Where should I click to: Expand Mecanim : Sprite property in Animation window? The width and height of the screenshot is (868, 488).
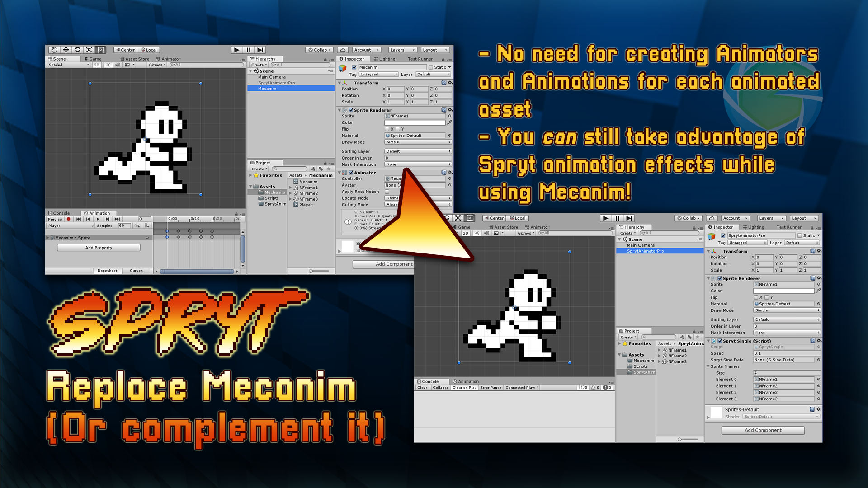click(x=48, y=238)
